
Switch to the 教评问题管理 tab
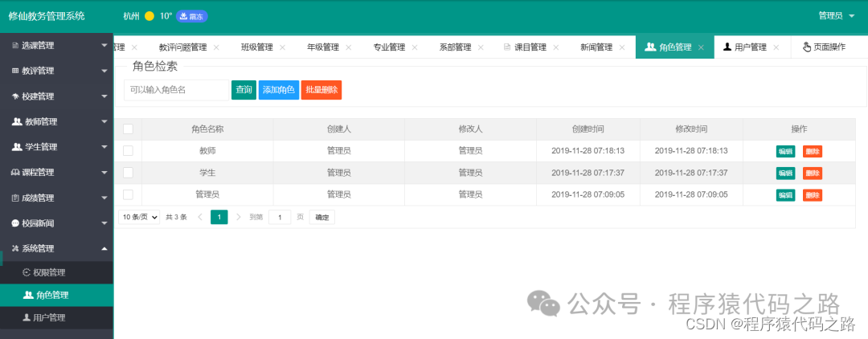click(182, 47)
